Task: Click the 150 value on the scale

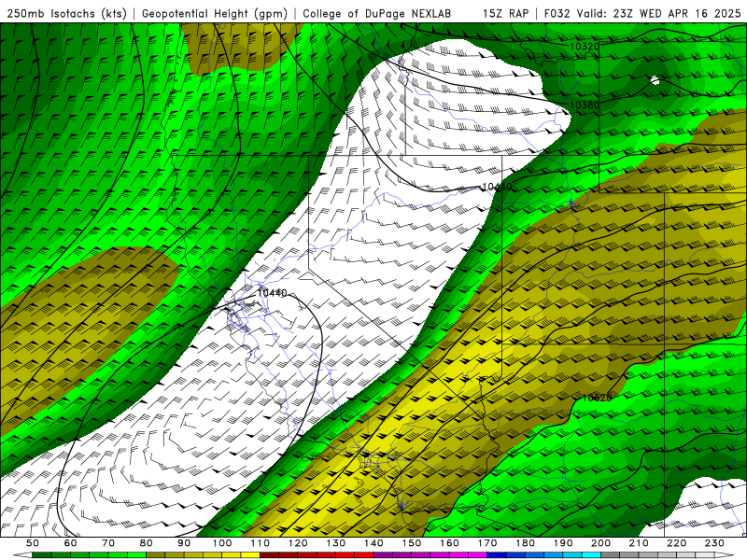Action: 412,543
